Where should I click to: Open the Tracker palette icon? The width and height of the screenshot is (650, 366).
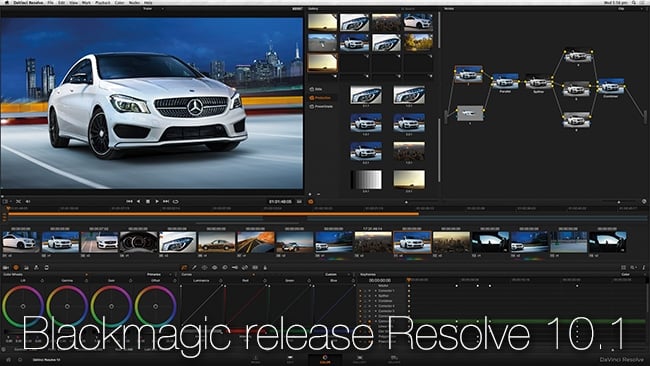(x=214, y=268)
